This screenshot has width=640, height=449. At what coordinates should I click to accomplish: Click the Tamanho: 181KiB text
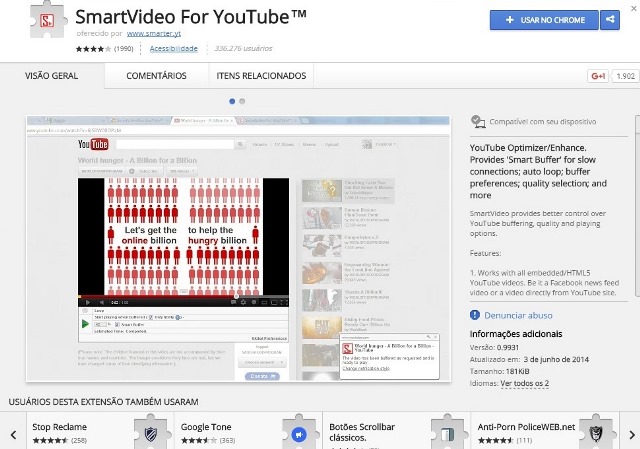(500, 371)
